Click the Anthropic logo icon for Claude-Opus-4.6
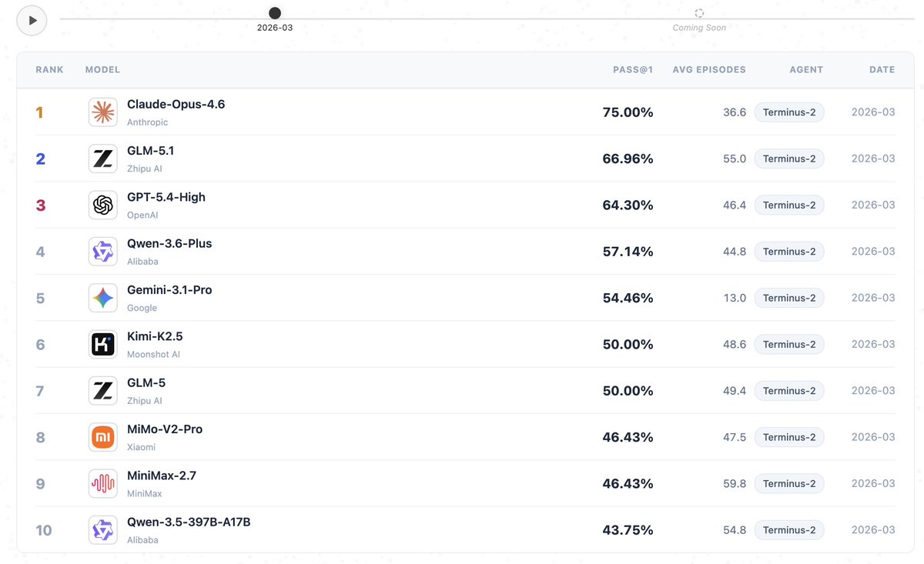 103,112
